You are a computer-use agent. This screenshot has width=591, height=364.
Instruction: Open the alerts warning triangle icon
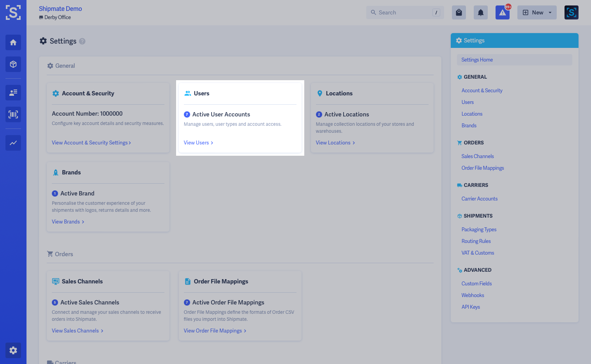pyautogui.click(x=503, y=12)
